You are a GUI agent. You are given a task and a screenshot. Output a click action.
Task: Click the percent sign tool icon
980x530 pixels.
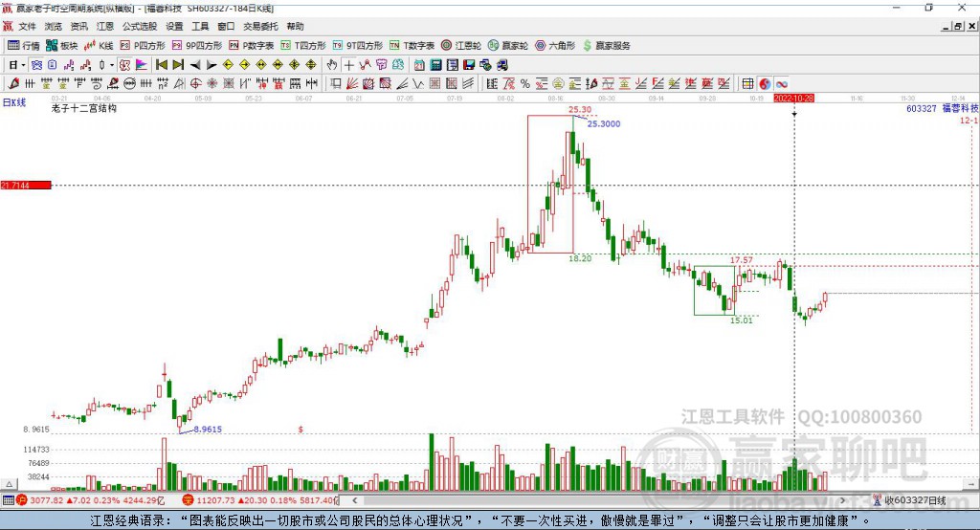pos(525,84)
